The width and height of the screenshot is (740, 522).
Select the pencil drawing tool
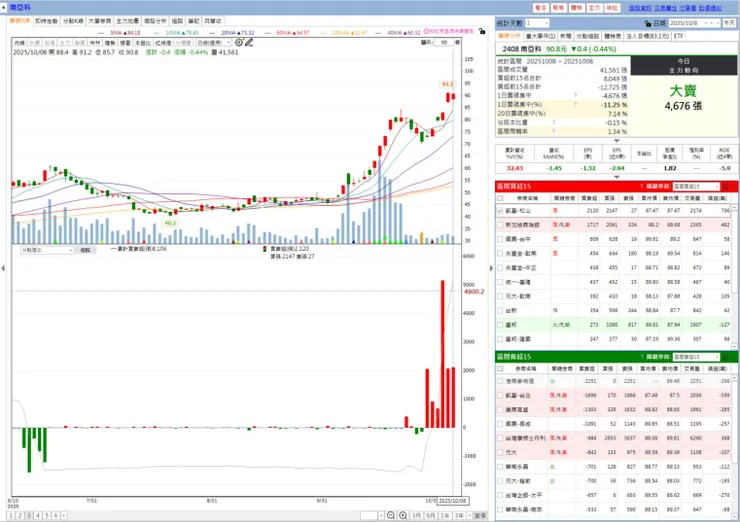[249, 42]
